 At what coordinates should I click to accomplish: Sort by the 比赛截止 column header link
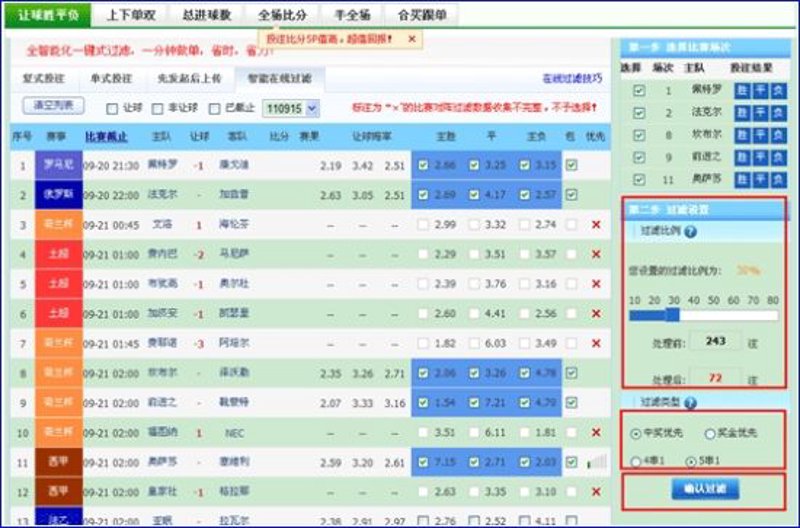click(106, 137)
